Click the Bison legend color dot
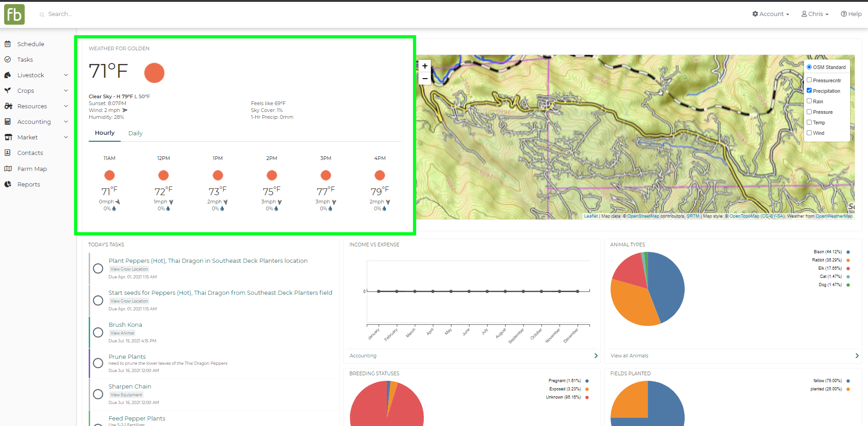This screenshot has width=868, height=426. (848, 252)
